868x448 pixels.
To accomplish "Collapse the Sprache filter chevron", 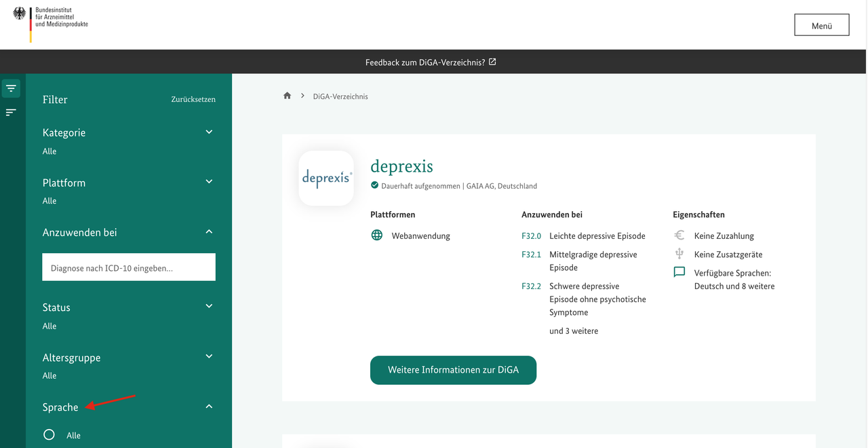I will tap(209, 406).
